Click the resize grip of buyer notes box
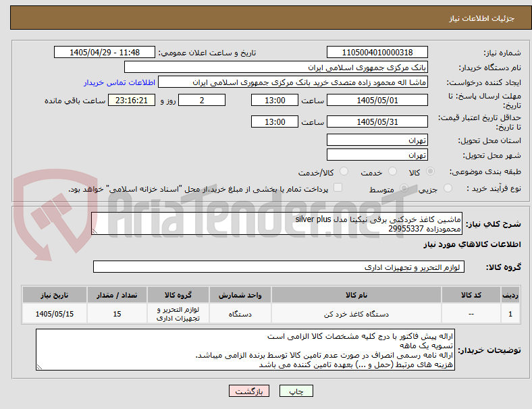The width and height of the screenshot is (532, 409). point(39,367)
